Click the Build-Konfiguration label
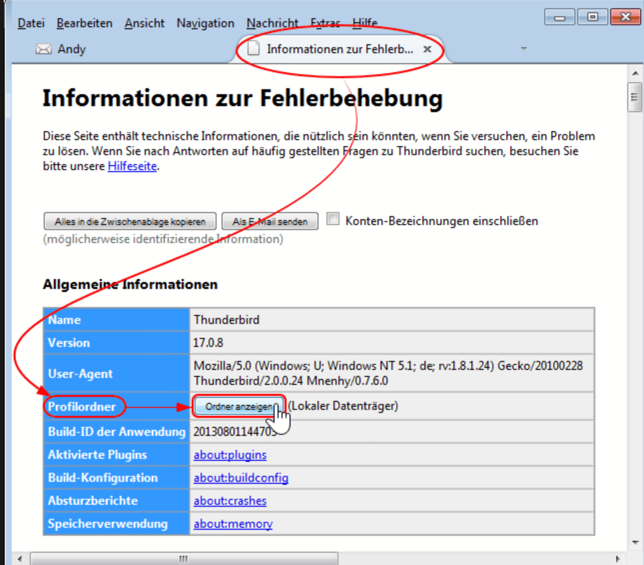 click(103, 478)
